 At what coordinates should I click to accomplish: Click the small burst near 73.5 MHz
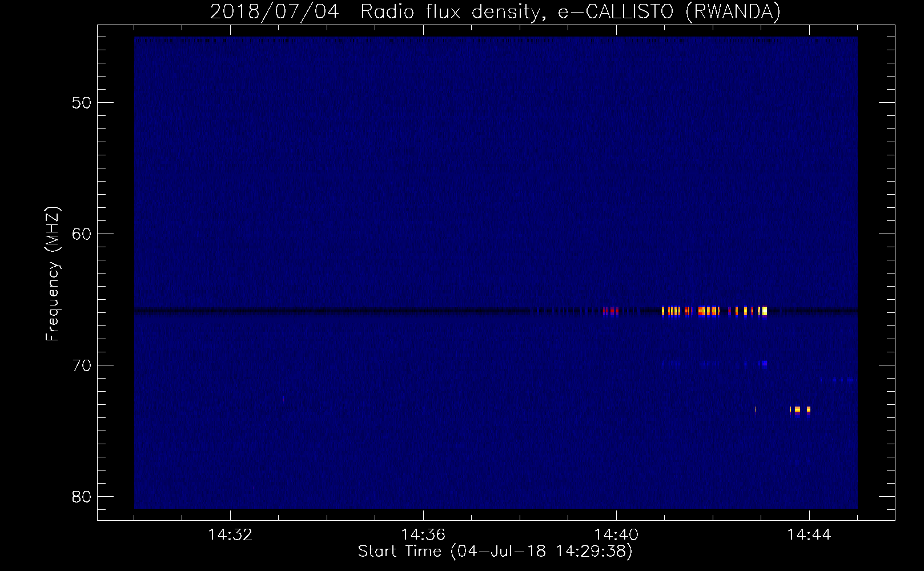(800, 409)
